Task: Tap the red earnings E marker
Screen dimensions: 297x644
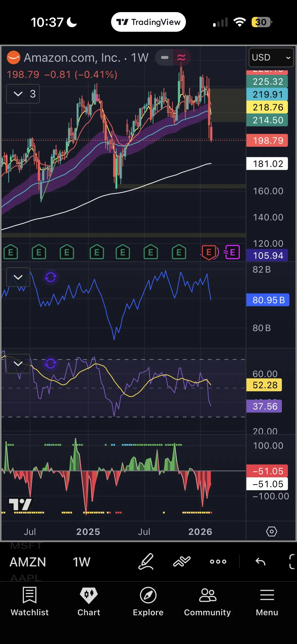Action: [209, 252]
